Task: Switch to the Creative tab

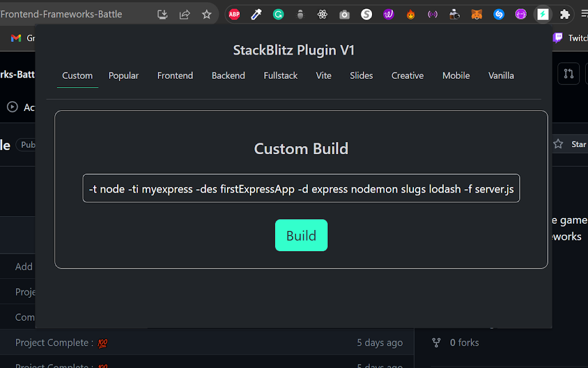Action: point(408,75)
